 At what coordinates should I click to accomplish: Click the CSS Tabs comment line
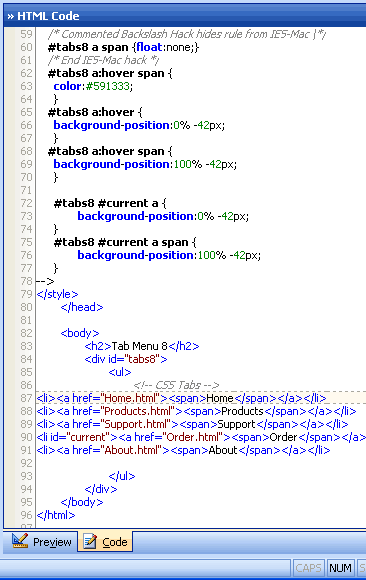[176, 385]
